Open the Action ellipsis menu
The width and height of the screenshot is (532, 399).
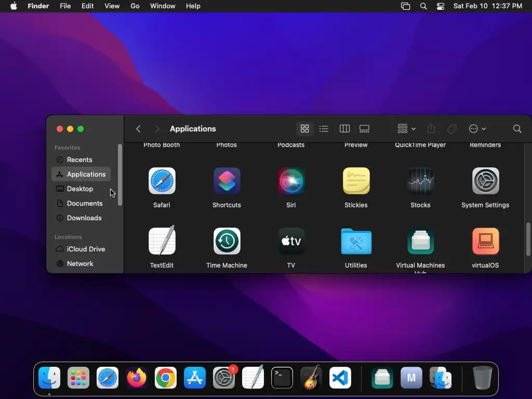[x=477, y=129]
